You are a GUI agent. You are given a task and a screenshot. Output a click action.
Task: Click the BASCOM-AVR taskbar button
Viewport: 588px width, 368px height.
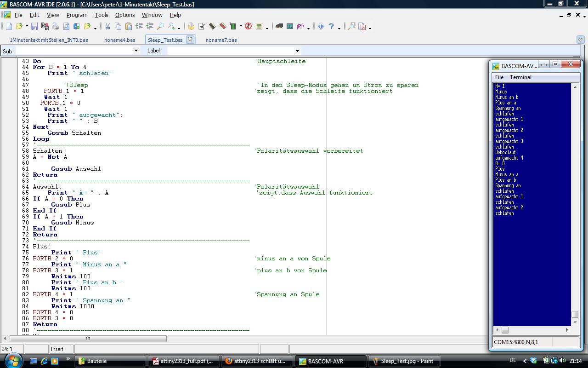[x=331, y=361]
